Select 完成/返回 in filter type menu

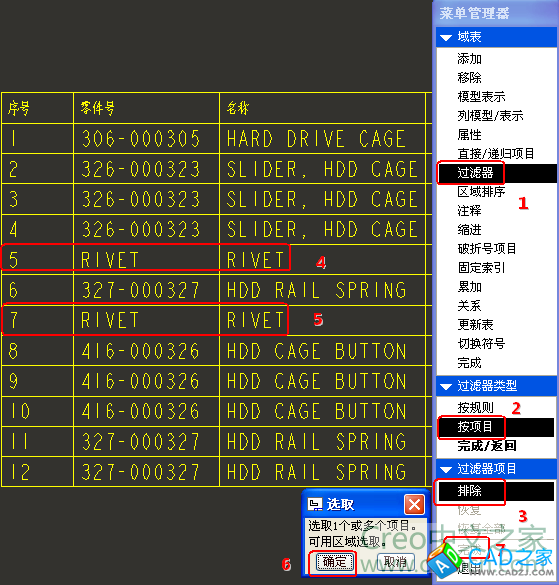click(x=487, y=445)
